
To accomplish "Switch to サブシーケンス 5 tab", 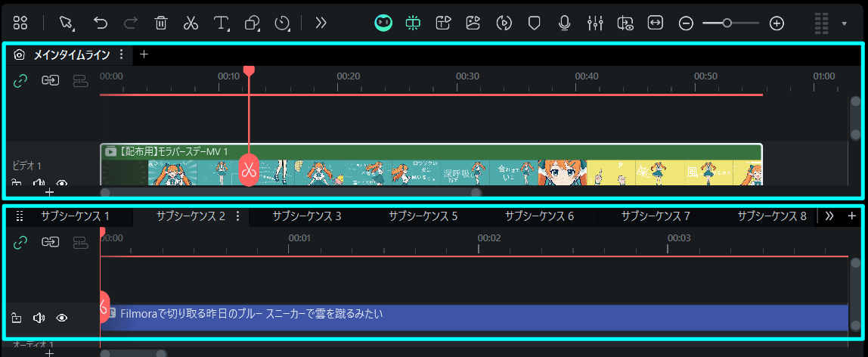I will pyautogui.click(x=423, y=216).
